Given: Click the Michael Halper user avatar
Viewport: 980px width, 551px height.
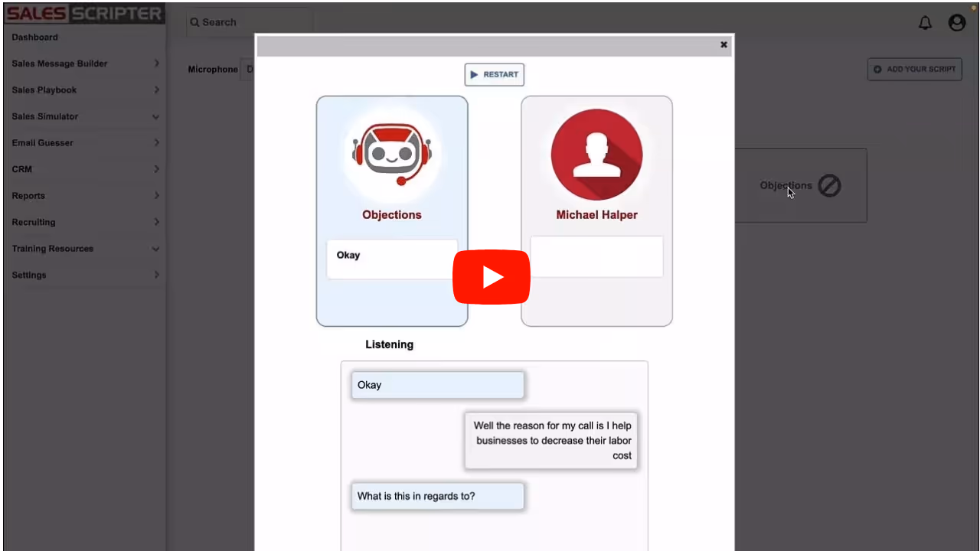Looking at the screenshot, I should point(596,155).
